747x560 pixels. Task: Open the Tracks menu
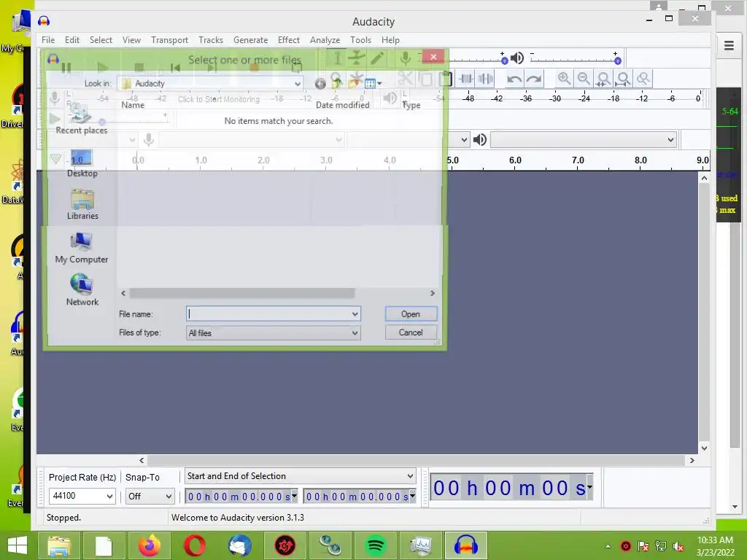tap(211, 40)
